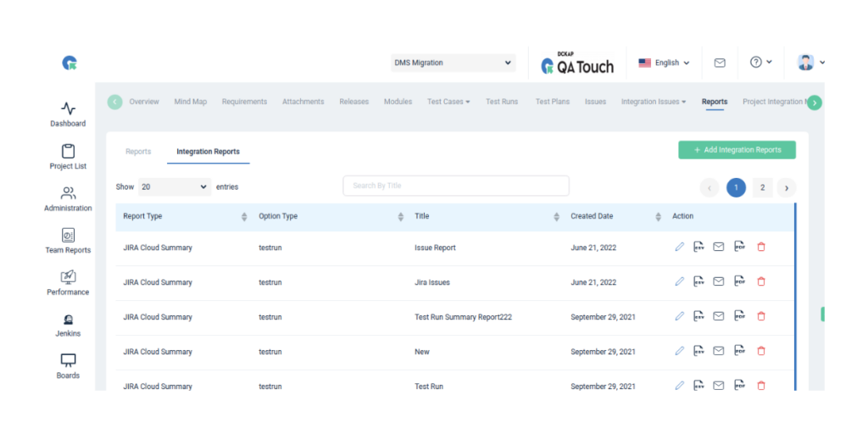Click the blue vertical table scrollbar
Screen dimensions: 868x434
coord(795,297)
